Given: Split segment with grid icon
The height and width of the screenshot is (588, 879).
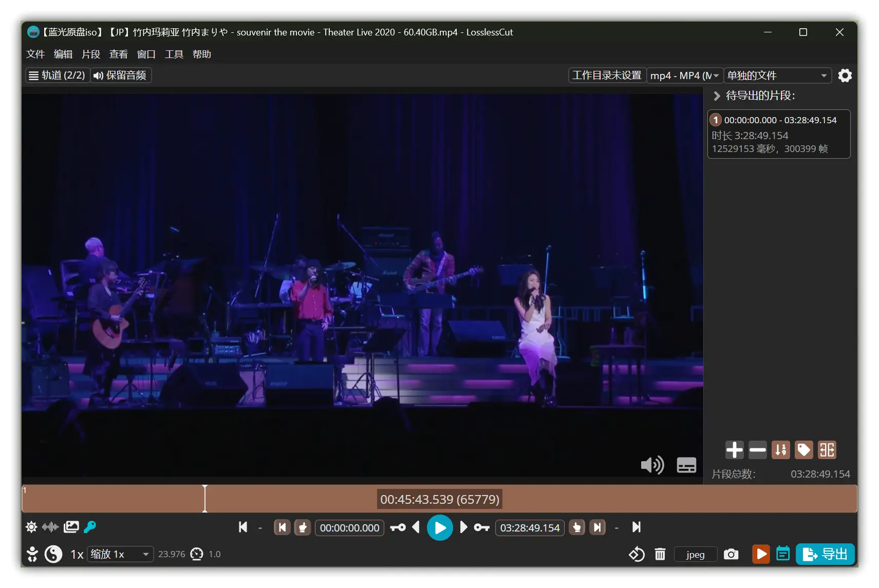Looking at the screenshot, I should pyautogui.click(x=827, y=450).
